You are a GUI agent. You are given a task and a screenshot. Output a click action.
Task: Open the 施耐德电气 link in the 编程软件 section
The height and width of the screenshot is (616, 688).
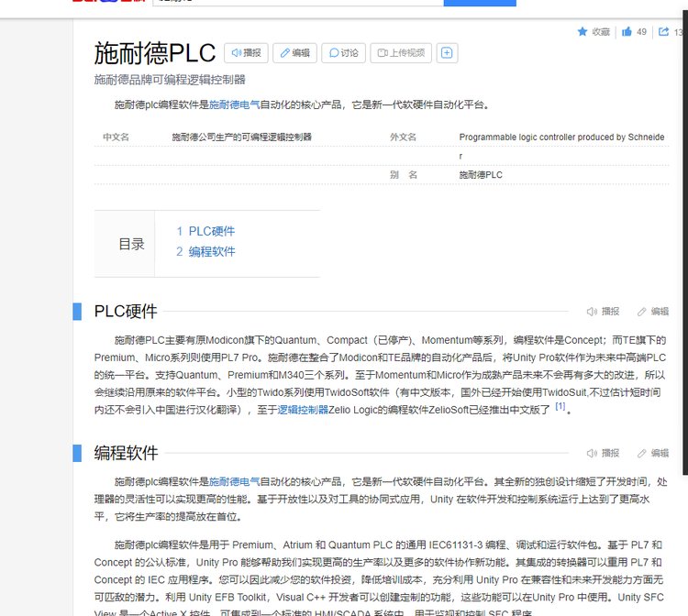[234, 480]
